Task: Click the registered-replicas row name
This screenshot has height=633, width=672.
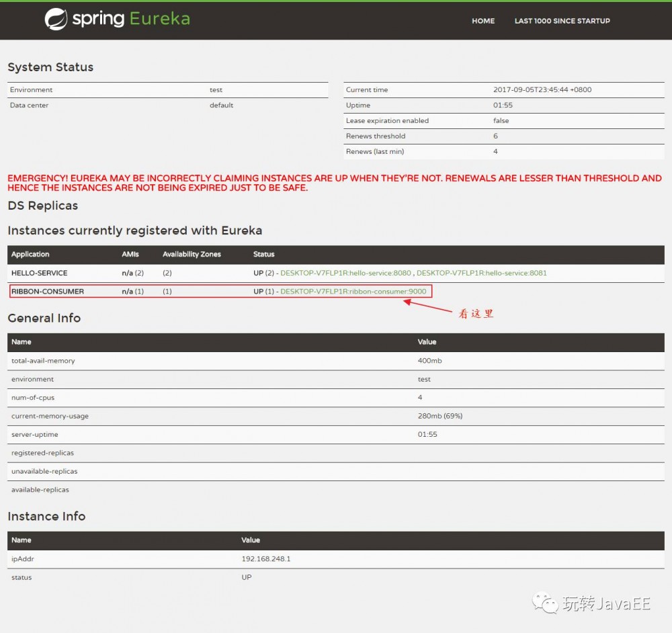Action: [42, 453]
